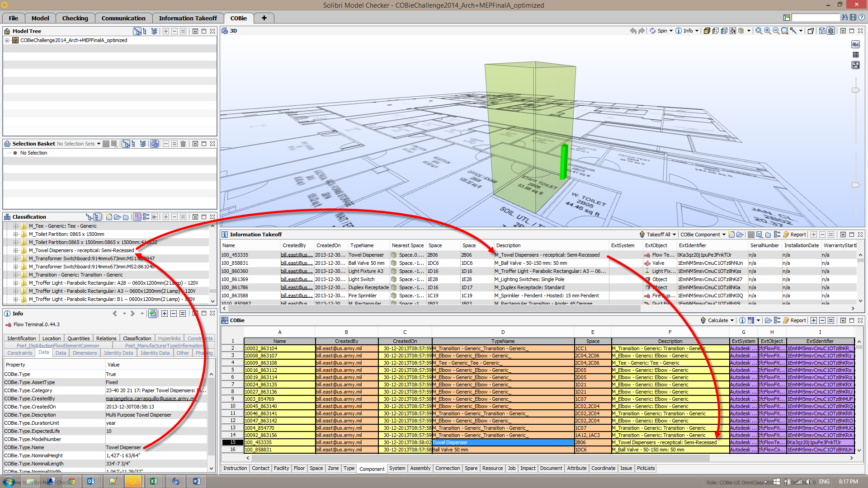This screenshot has width=868, height=488.
Task: Click the solid box shading icon
Action: coord(706,31)
